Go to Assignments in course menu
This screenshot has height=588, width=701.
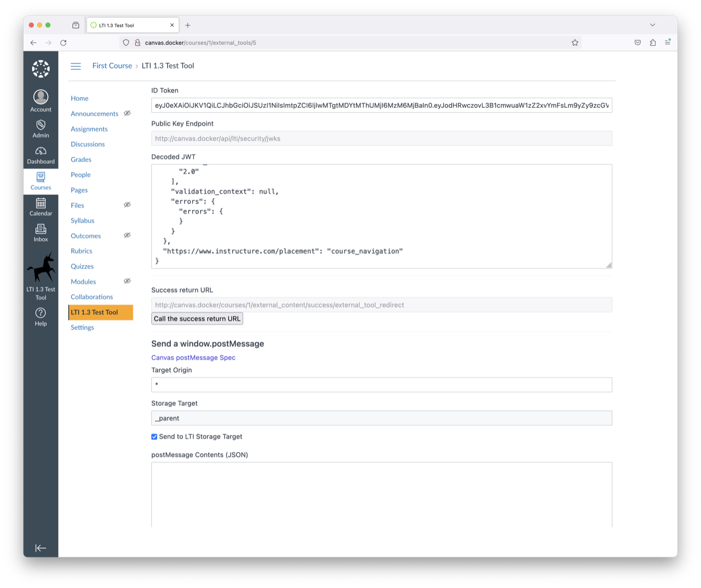[89, 129]
